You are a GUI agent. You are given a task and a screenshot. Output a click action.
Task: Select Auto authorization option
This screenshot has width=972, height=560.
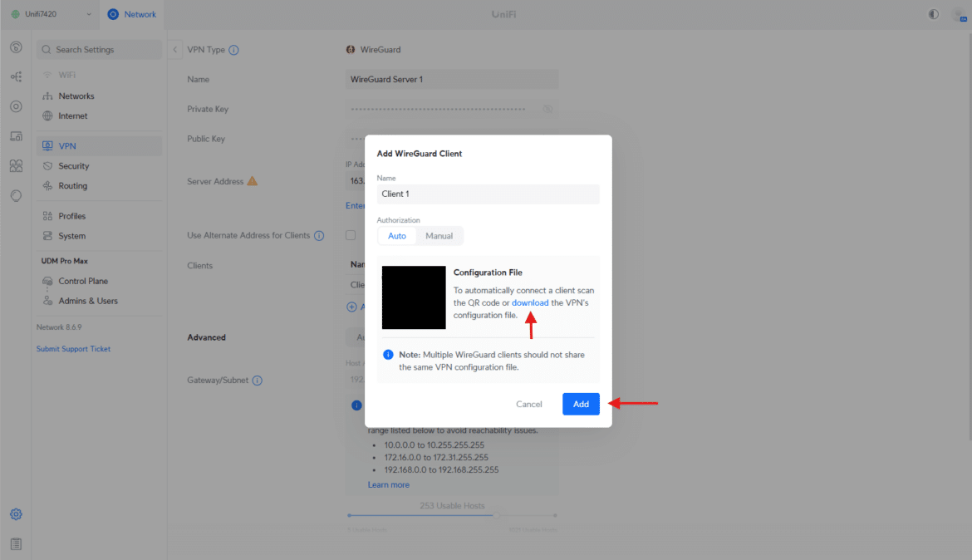397,236
